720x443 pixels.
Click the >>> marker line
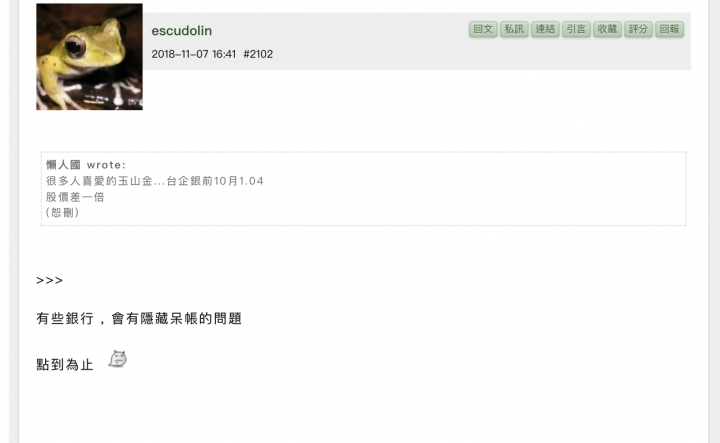50,280
